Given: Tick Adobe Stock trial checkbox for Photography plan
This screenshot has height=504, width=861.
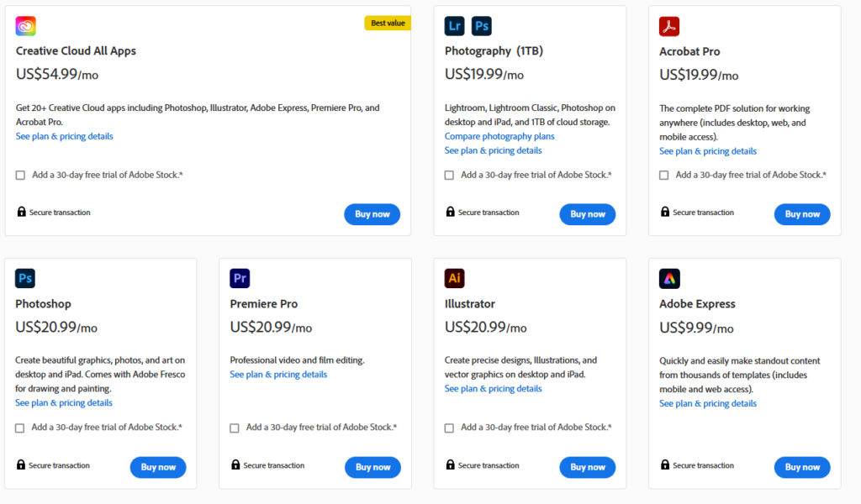Looking at the screenshot, I should (449, 176).
